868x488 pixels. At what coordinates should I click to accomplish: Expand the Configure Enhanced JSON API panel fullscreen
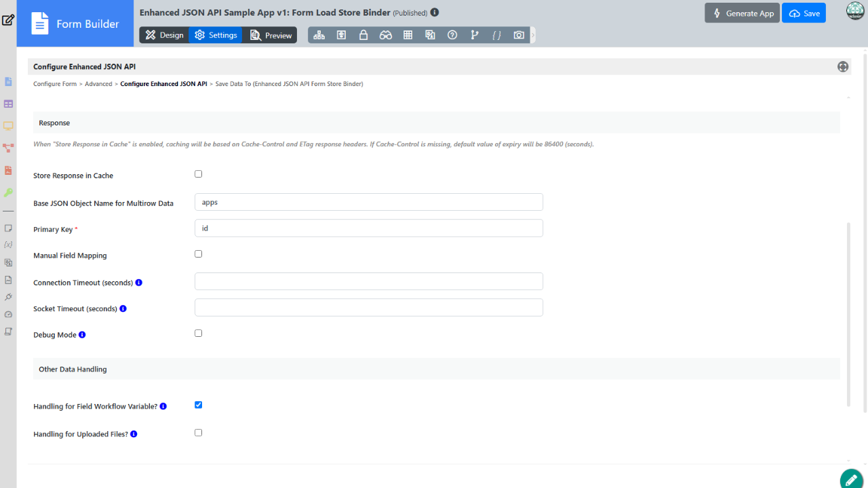[x=843, y=66]
